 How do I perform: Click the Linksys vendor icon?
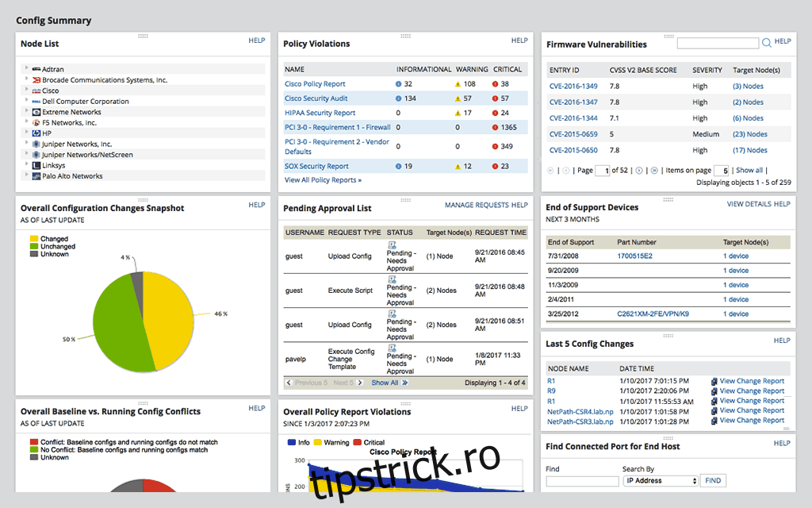[36, 165]
